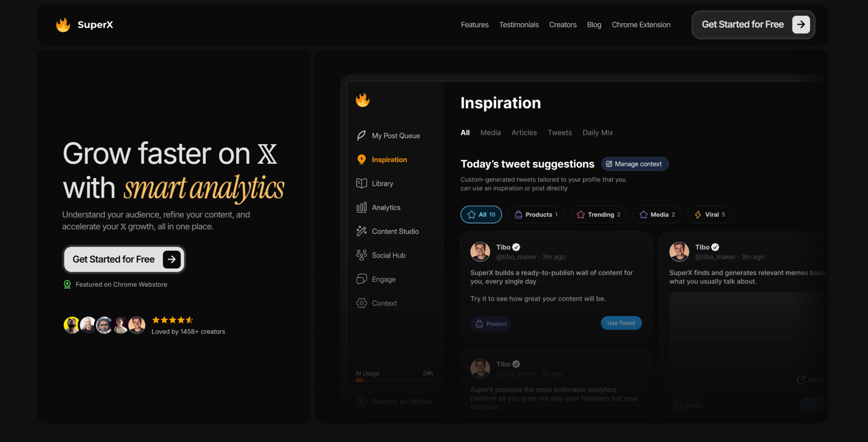Image resolution: width=868 pixels, height=442 pixels.
Task: Click the AI Usage progress bar
Action: (x=394, y=380)
